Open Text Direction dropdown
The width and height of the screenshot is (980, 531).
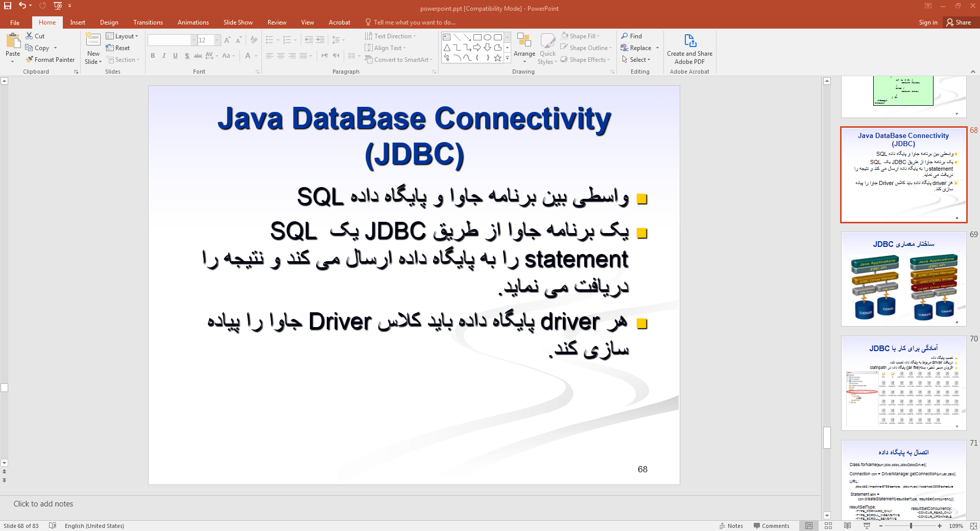click(391, 36)
